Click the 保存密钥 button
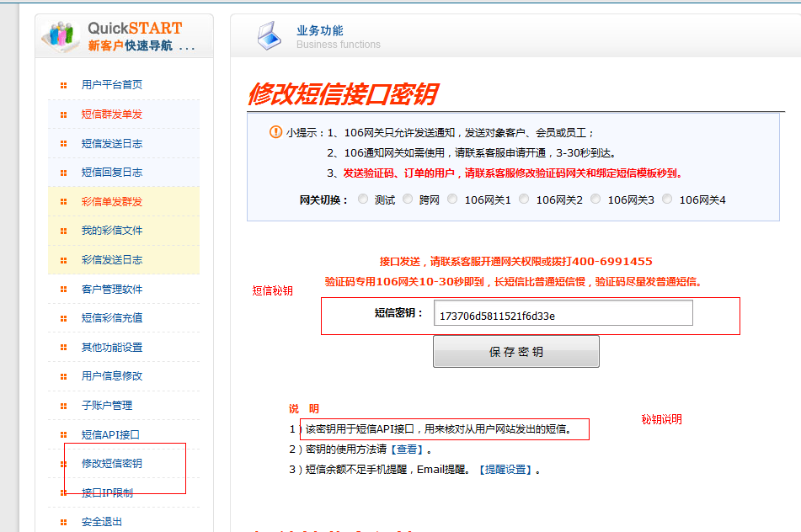The height and width of the screenshot is (532, 801). (x=516, y=351)
